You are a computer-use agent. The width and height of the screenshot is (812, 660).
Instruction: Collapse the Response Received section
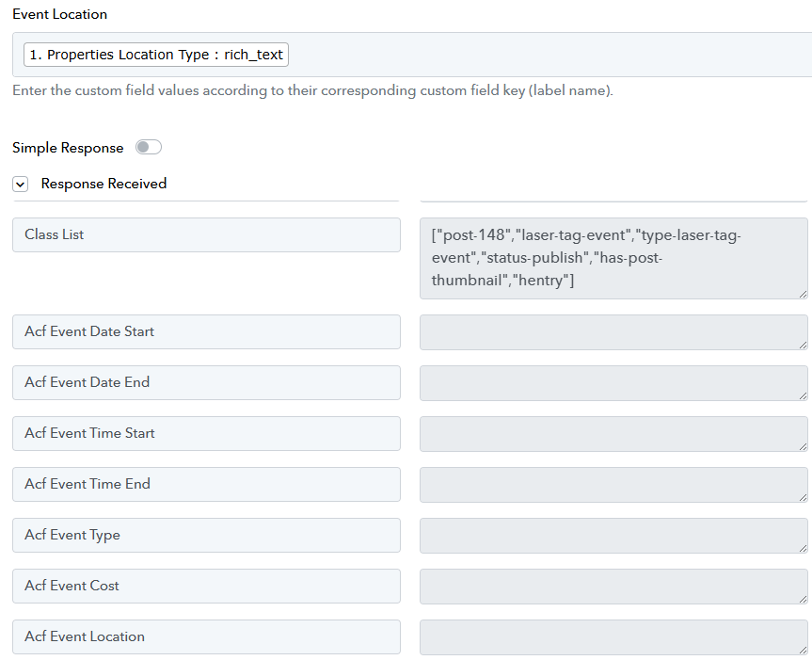tap(20, 184)
